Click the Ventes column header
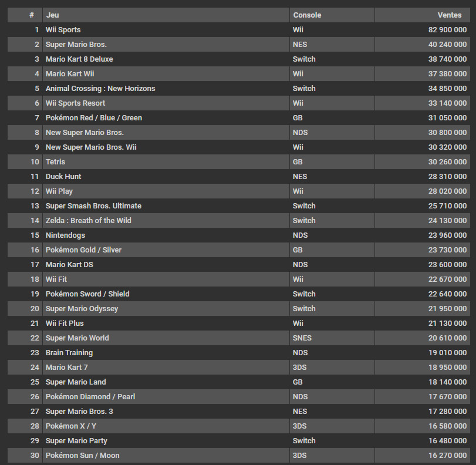The height and width of the screenshot is (465, 476). pyautogui.click(x=449, y=15)
